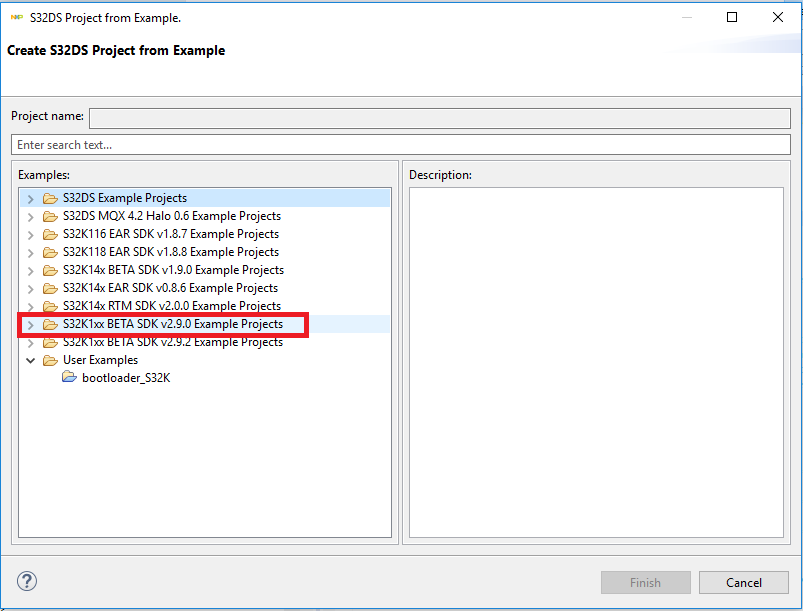Click folder icon of User Examples

[50, 360]
